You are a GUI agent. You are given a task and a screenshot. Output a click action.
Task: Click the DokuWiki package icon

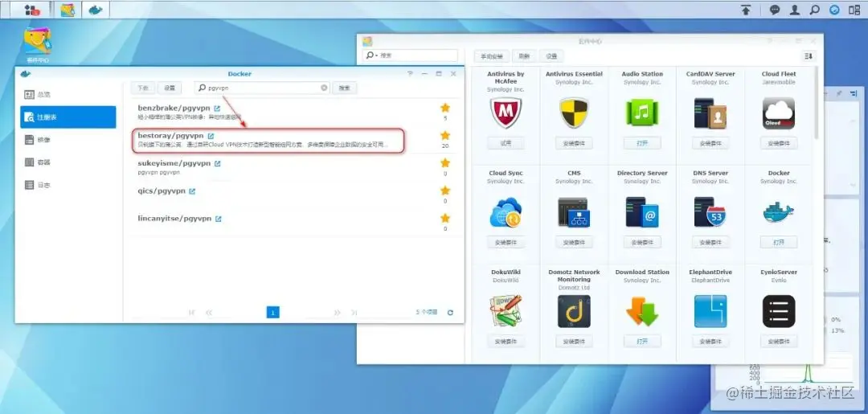506,311
